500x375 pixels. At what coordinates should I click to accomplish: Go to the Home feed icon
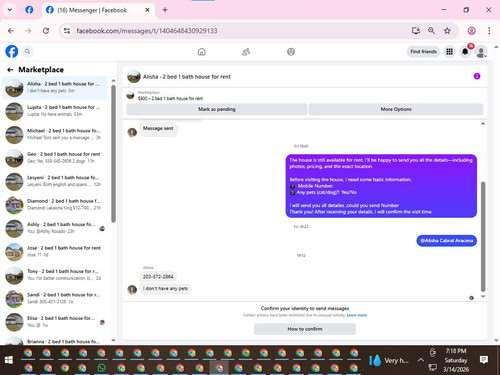click(202, 52)
